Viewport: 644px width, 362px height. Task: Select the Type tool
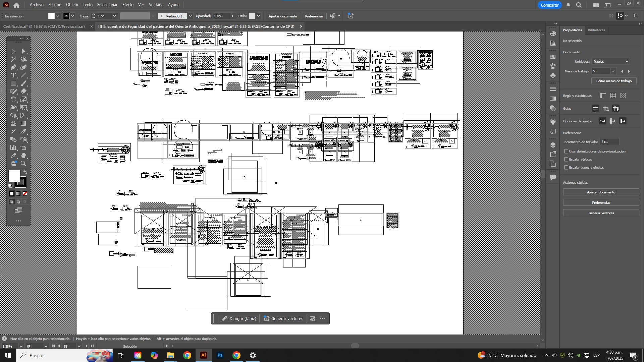(x=13, y=75)
